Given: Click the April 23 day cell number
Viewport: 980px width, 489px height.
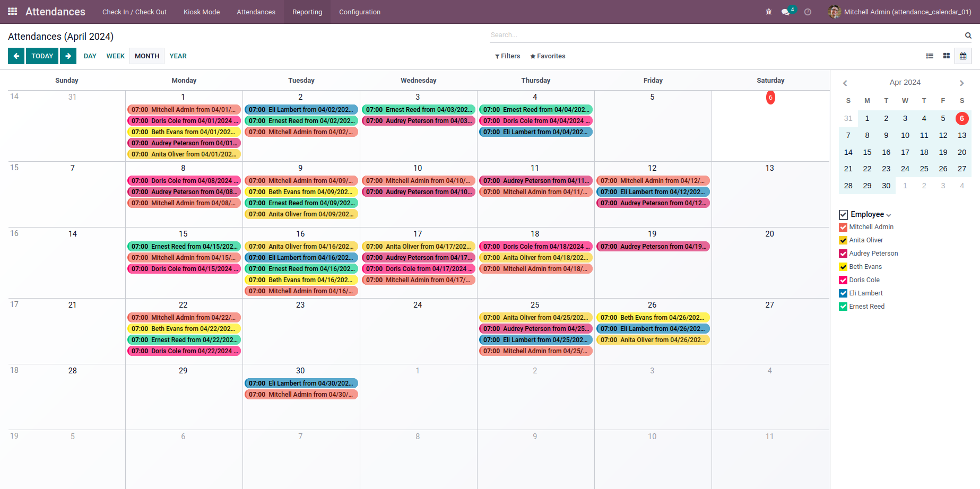Looking at the screenshot, I should 300,305.
